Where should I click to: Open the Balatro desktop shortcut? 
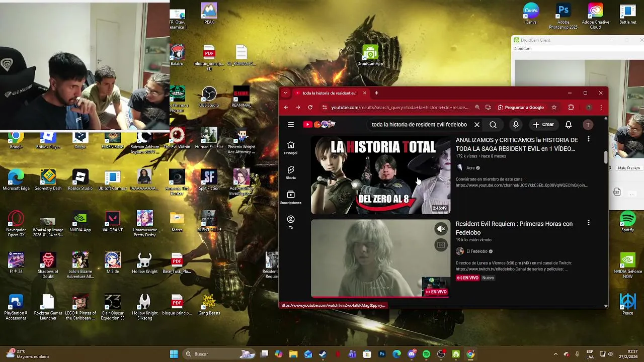(x=177, y=55)
